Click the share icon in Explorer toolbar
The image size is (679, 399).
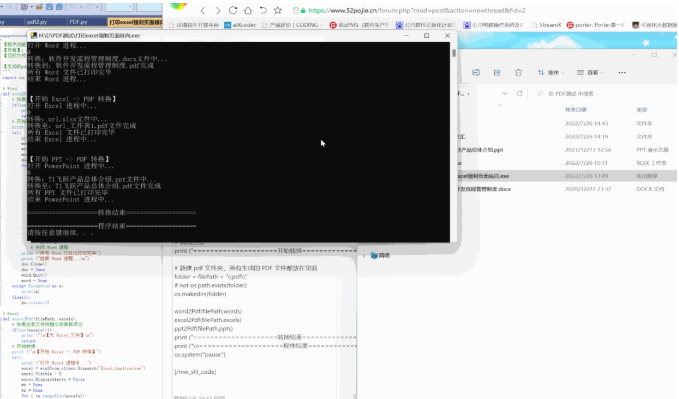tap(497, 72)
